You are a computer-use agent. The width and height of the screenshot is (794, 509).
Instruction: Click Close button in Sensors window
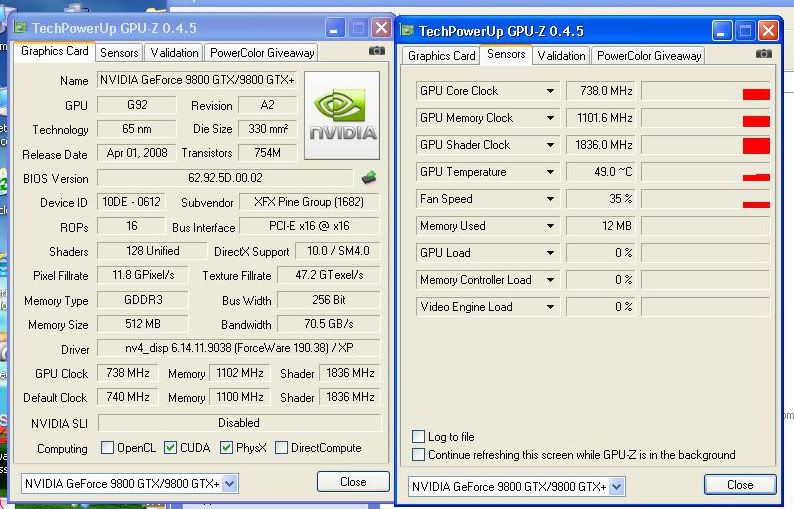pyautogui.click(x=740, y=485)
